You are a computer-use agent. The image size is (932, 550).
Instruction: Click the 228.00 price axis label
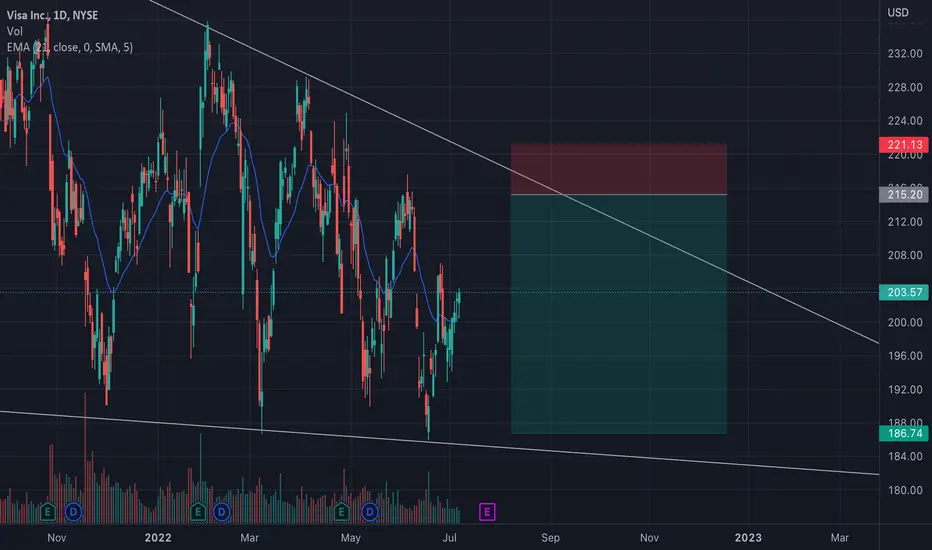pos(905,87)
